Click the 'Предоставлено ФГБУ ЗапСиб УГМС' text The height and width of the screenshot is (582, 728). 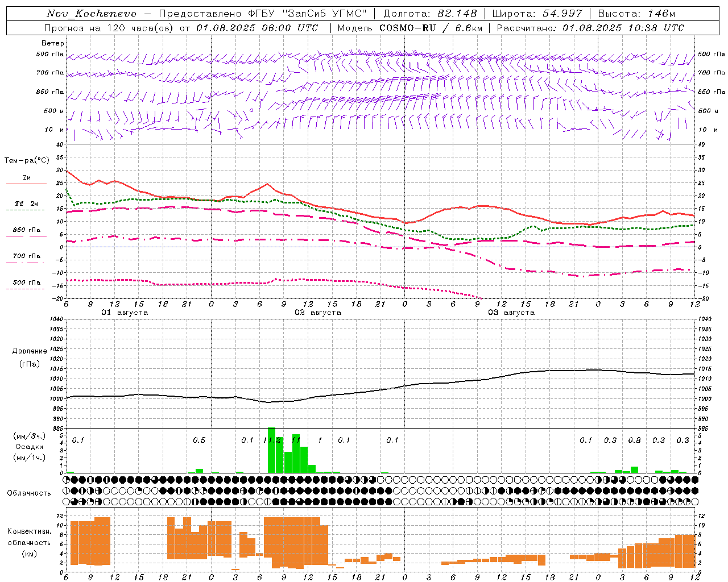(263, 14)
